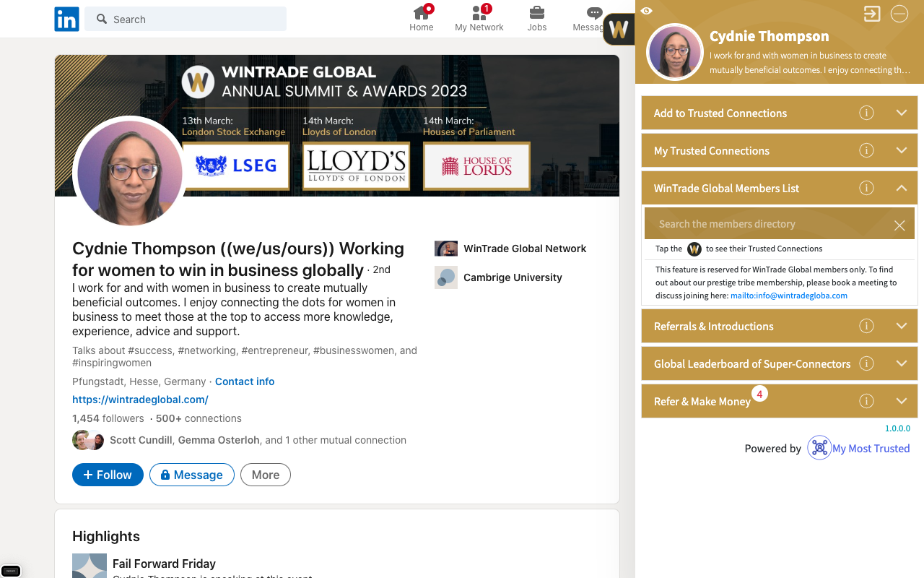Expand Referrals & Introductions section

pyautogui.click(x=902, y=326)
